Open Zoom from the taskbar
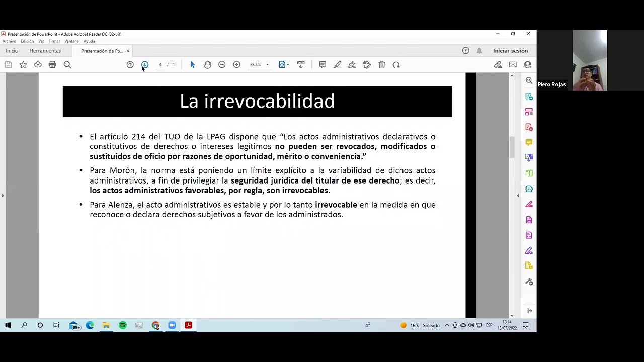Screen dimensions: 644x362 click(x=172, y=325)
